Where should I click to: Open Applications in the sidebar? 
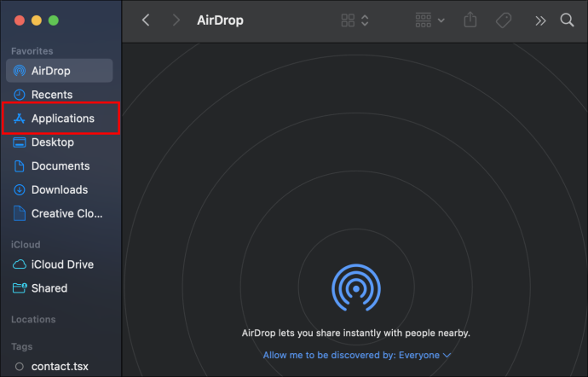(x=60, y=119)
